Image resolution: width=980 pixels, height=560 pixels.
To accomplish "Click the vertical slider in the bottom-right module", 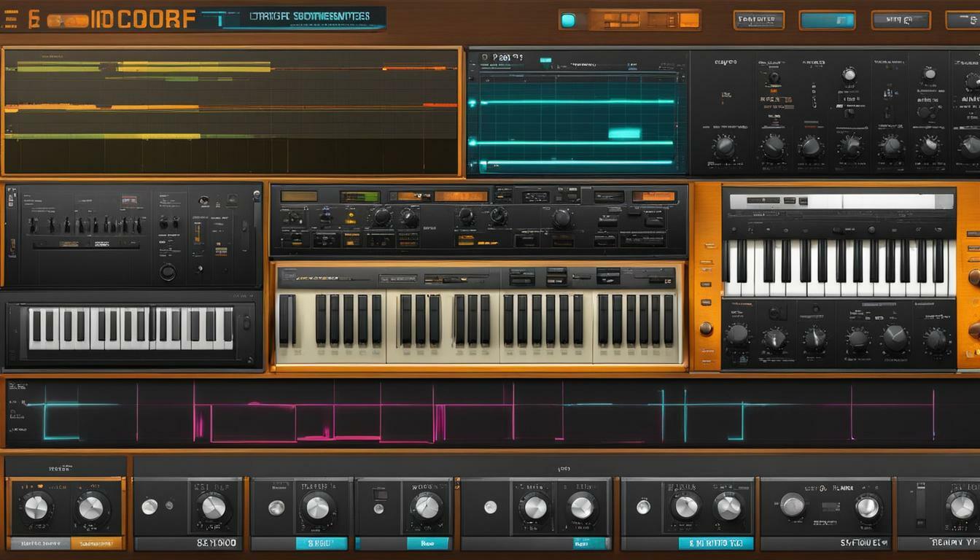I will coord(920,504).
